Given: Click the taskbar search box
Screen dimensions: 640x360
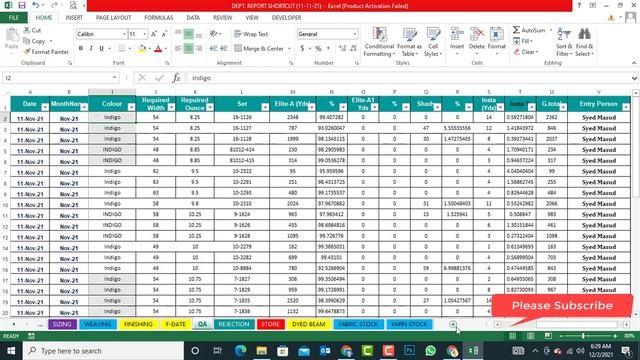Looking at the screenshot, I should coord(104,351).
